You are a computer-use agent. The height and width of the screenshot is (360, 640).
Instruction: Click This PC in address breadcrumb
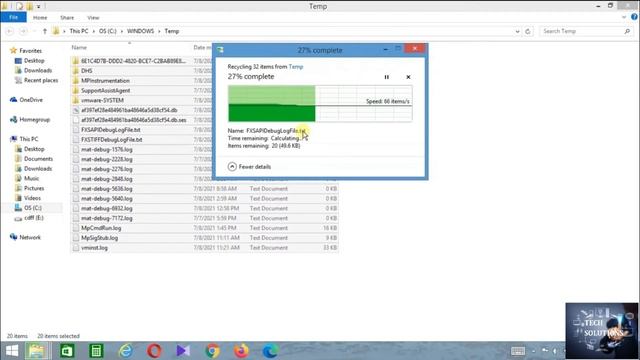[79, 31]
